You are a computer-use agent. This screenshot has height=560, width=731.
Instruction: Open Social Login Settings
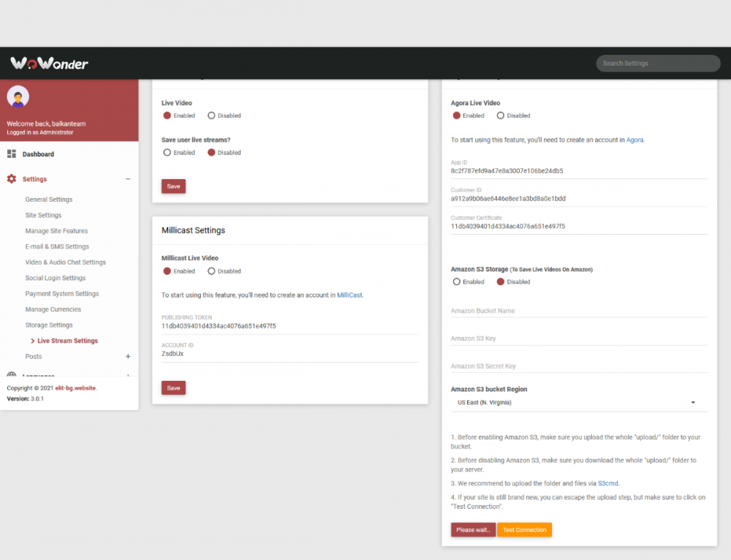pos(56,278)
